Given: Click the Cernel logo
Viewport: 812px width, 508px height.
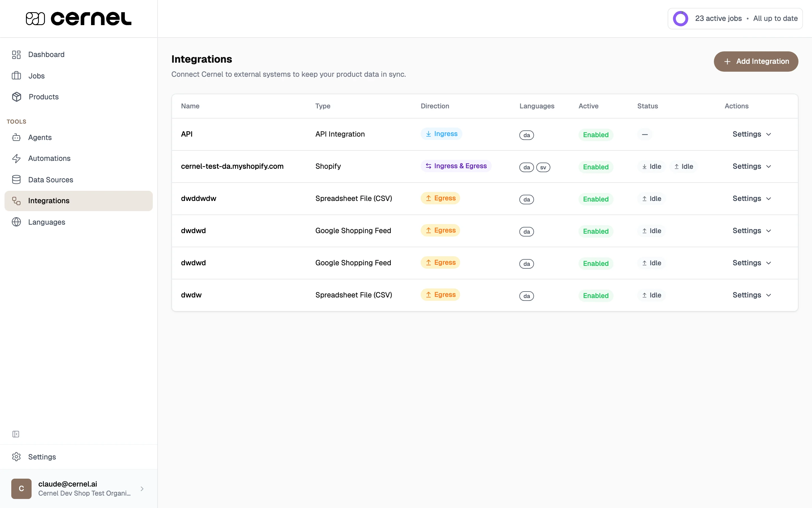Looking at the screenshot, I should pyautogui.click(x=78, y=18).
